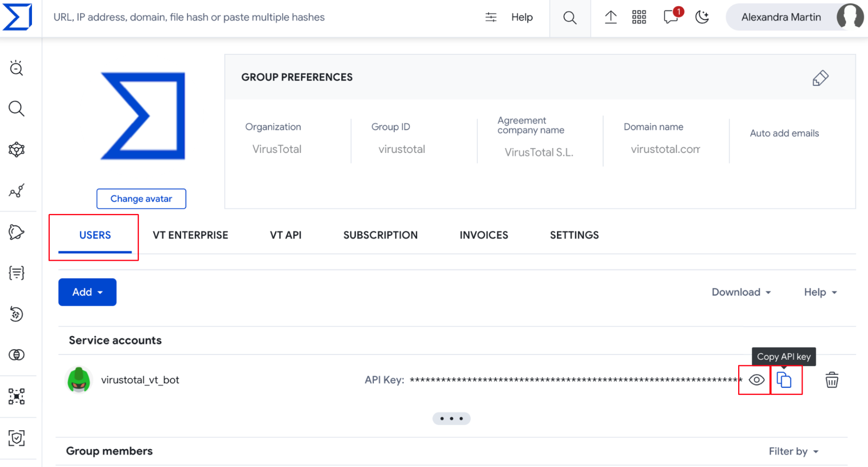Image resolution: width=868 pixels, height=467 pixels.
Task: Click the large group avatar image
Action: pyautogui.click(x=143, y=116)
